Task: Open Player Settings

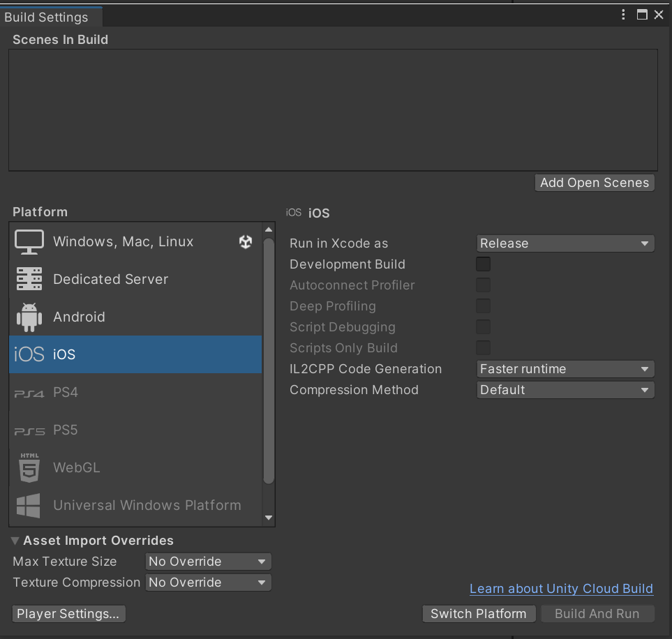Action: pos(68,614)
